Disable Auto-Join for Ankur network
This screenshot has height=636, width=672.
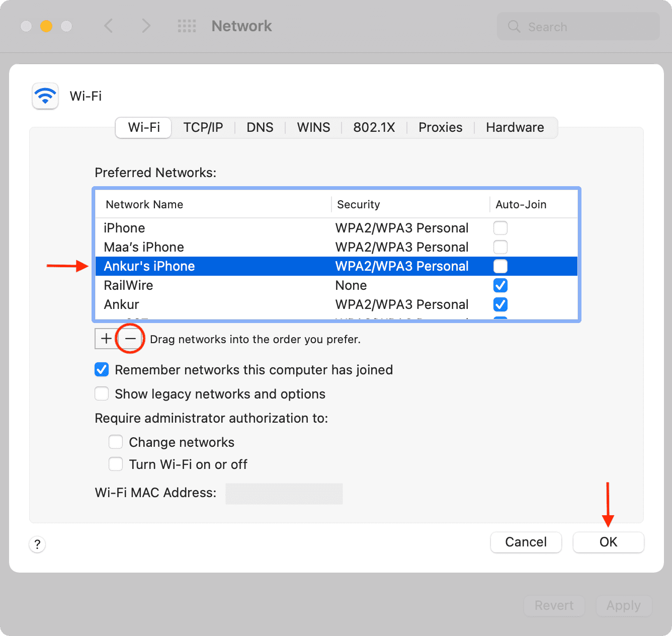click(x=500, y=304)
